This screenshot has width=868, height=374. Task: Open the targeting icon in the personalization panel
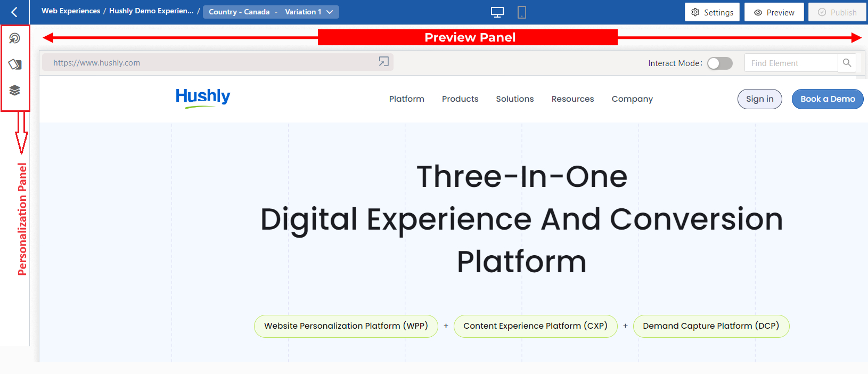(15, 38)
